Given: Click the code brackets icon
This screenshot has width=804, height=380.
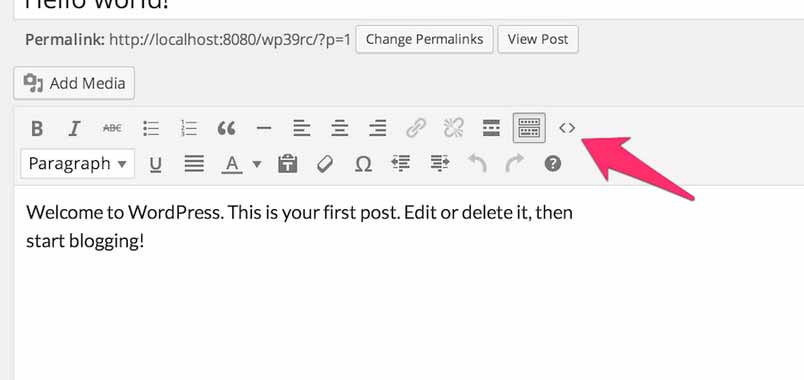Looking at the screenshot, I should [567, 128].
